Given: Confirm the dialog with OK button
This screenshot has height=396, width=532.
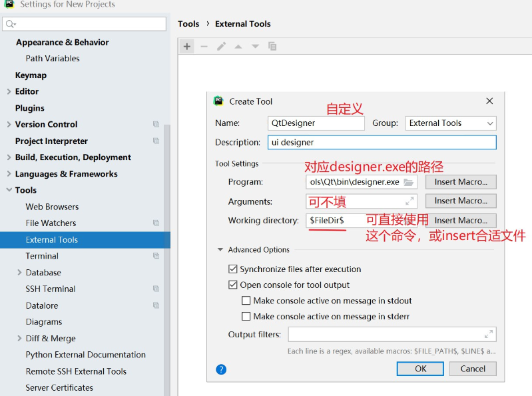Looking at the screenshot, I should coord(420,369).
